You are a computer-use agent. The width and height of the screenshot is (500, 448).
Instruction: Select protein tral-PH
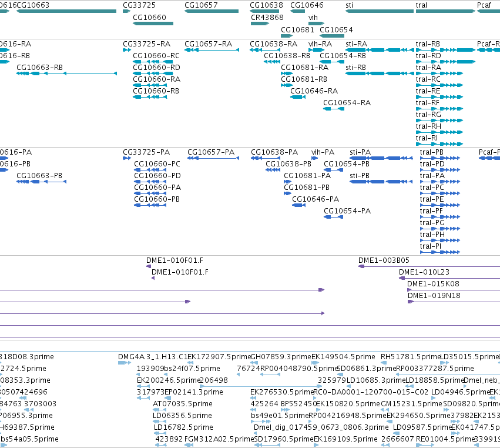coord(440,240)
